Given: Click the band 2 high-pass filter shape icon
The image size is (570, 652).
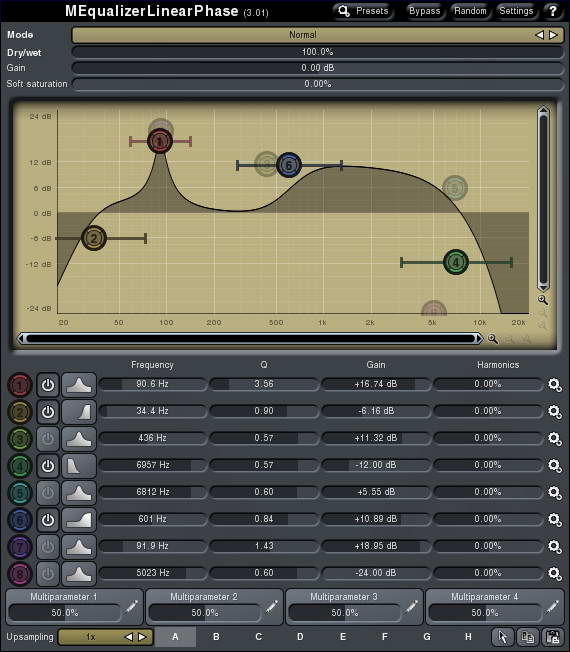Looking at the screenshot, I should [79, 412].
